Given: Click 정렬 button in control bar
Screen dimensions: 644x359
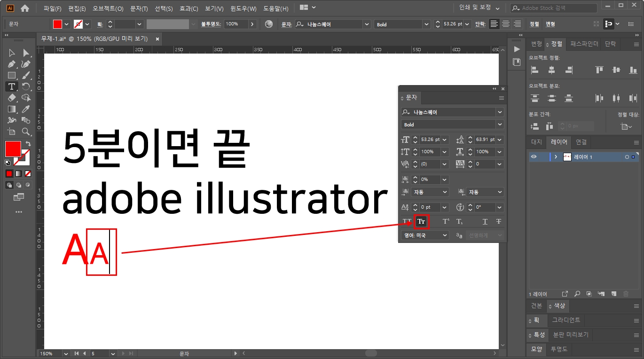Looking at the screenshot, I should (x=534, y=24).
